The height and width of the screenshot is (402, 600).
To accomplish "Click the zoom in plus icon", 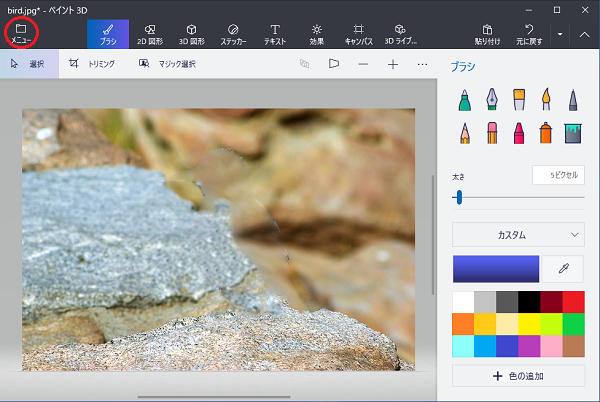I will click(393, 64).
